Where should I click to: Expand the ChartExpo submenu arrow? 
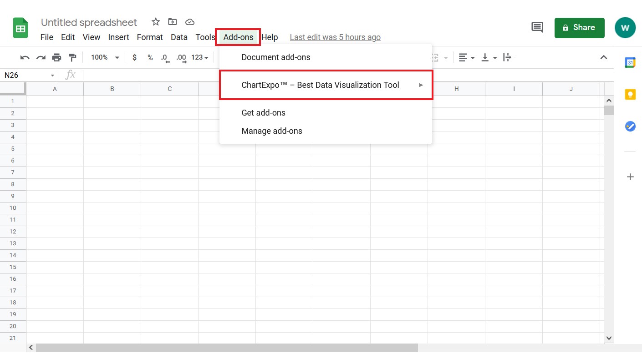[421, 85]
